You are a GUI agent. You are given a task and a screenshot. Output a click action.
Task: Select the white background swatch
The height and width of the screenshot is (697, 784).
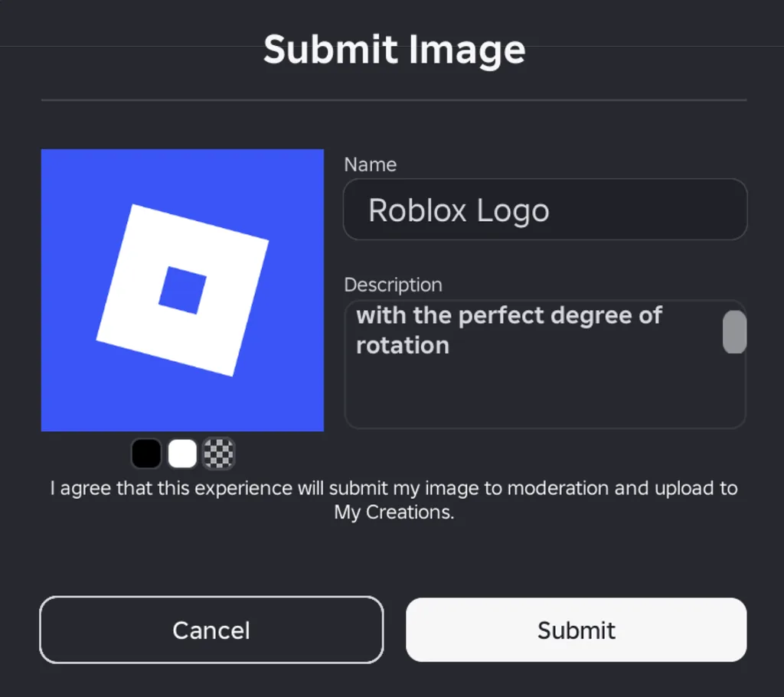182,453
